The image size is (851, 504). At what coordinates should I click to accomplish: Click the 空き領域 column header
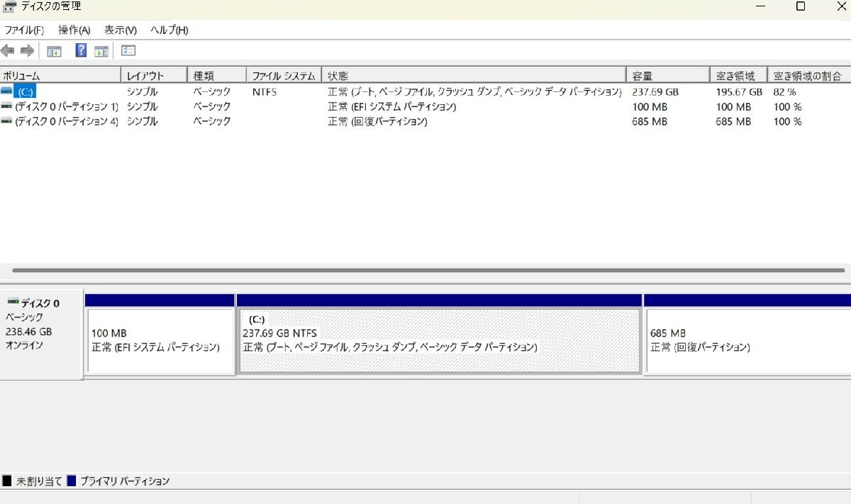(x=738, y=74)
